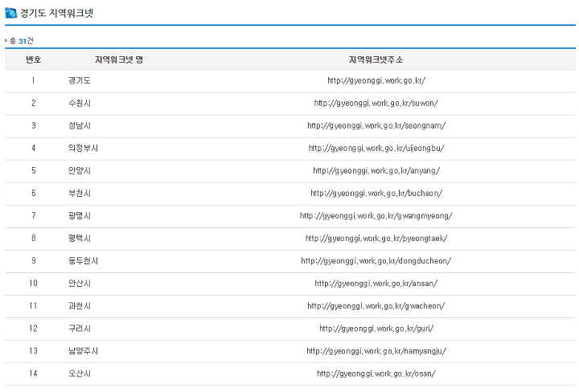Select the 수원시 name cell

tap(80, 103)
